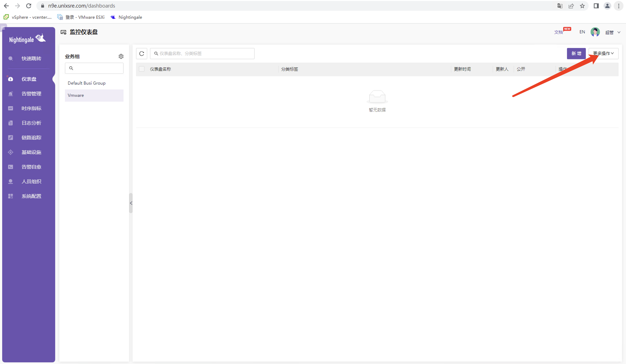The width and height of the screenshot is (626, 364).
Task: Click the 更新人 column header
Action: click(x=502, y=69)
